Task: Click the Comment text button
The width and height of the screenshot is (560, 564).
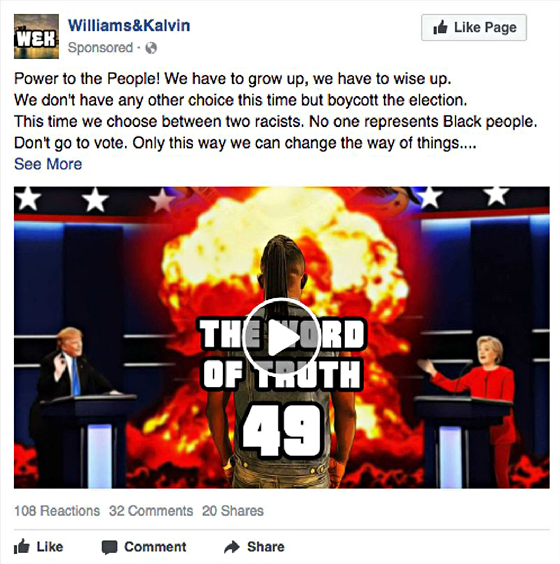Action: (155, 547)
